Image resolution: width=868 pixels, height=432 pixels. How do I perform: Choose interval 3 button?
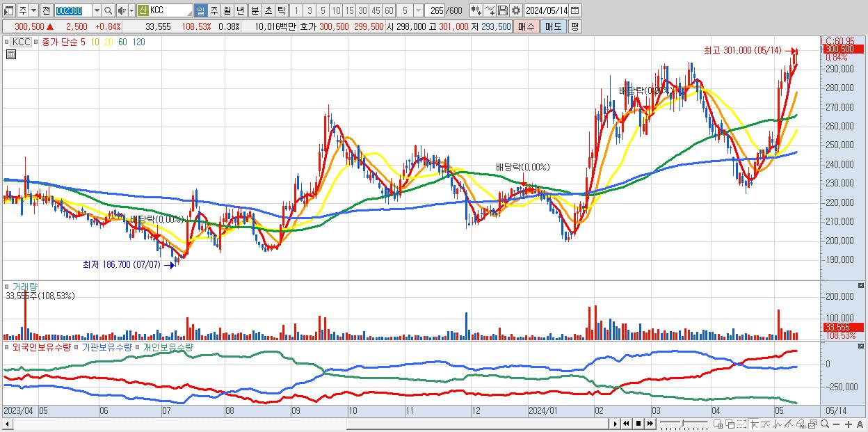[x=310, y=10]
